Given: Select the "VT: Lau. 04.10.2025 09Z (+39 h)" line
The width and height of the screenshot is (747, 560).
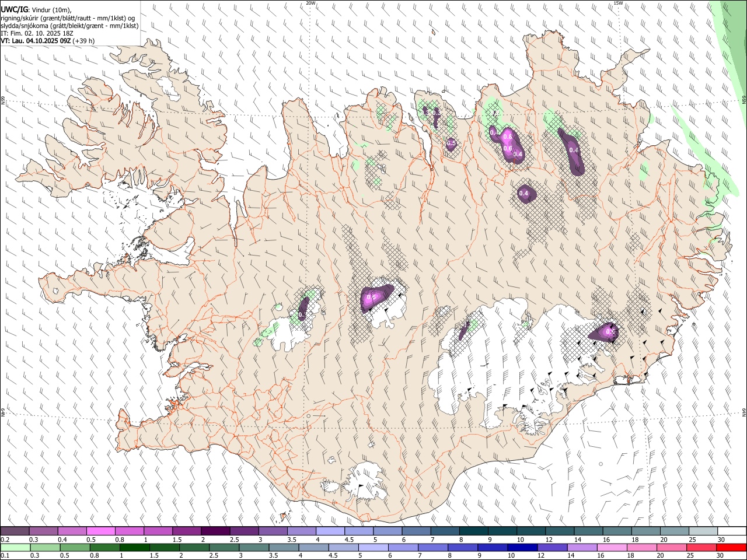Looking at the screenshot, I should (48, 41).
